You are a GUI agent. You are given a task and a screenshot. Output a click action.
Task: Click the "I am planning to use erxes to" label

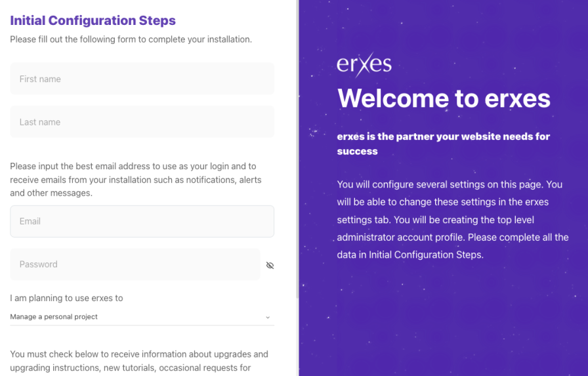[x=66, y=298]
